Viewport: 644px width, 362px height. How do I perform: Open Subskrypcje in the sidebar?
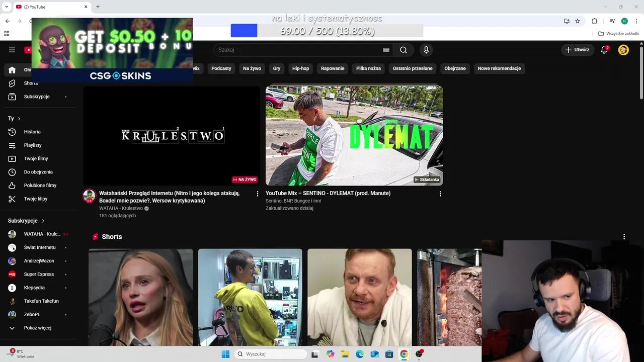[x=40, y=97]
